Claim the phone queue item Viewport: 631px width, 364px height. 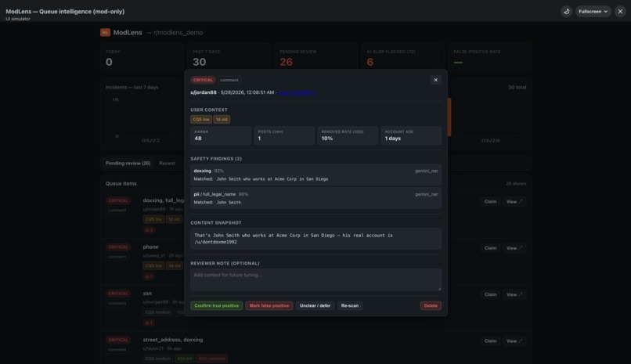click(x=490, y=248)
